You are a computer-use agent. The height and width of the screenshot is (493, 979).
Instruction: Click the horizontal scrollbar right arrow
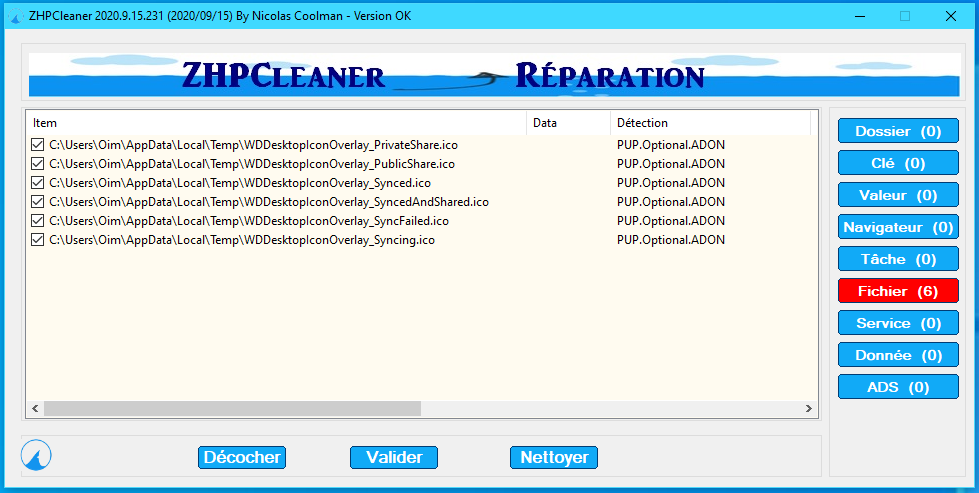click(809, 409)
